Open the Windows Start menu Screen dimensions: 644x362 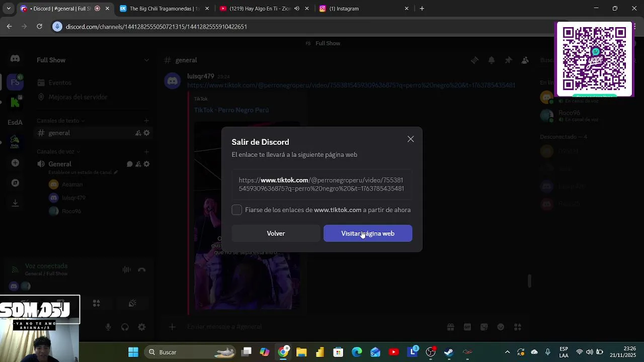click(133, 352)
